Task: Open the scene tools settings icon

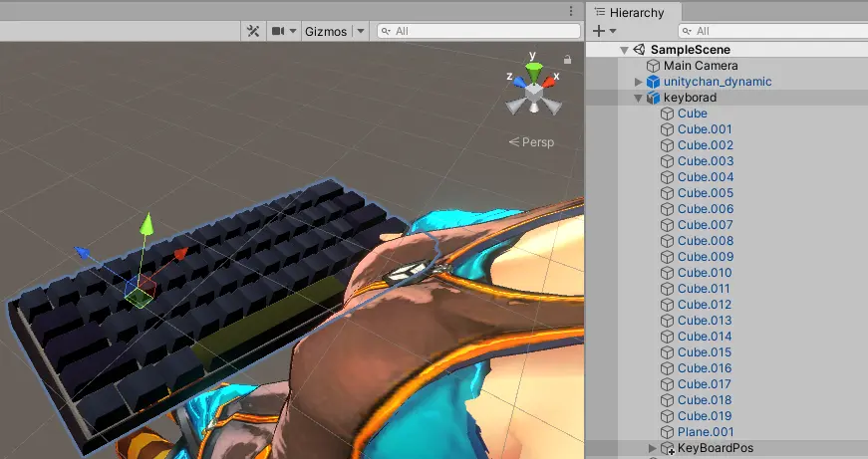Action: click(x=253, y=31)
